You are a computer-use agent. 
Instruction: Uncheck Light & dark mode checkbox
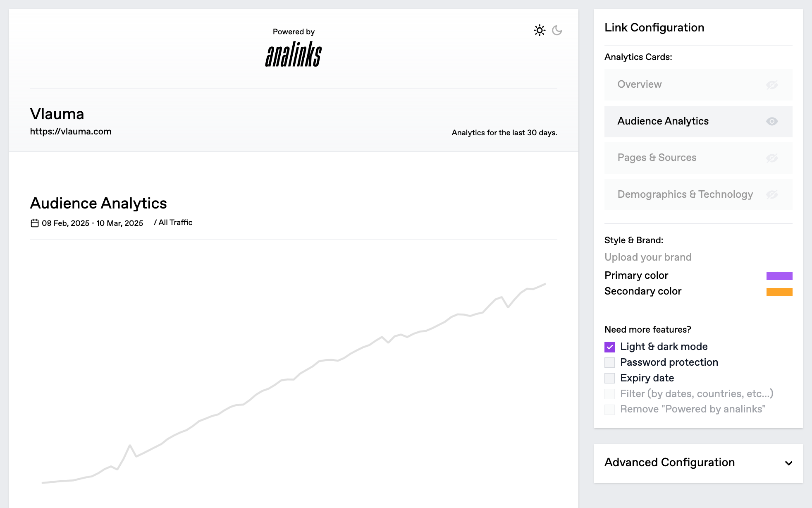click(609, 347)
